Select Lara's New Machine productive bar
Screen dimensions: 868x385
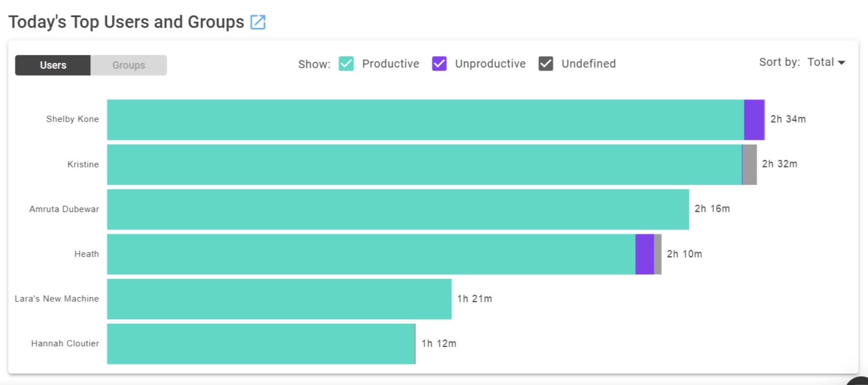pyautogui.click(x=279, y=299)
